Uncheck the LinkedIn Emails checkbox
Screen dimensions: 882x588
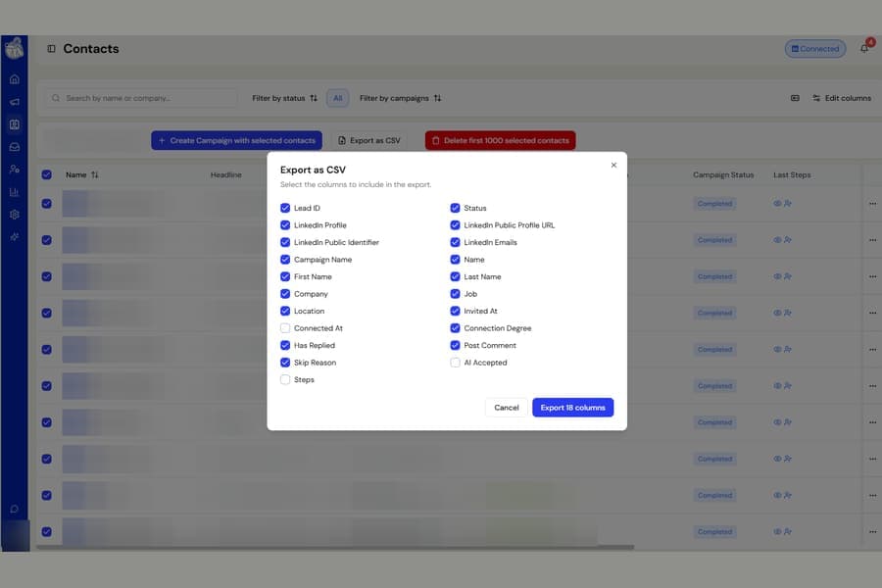(x=455, y=242)
